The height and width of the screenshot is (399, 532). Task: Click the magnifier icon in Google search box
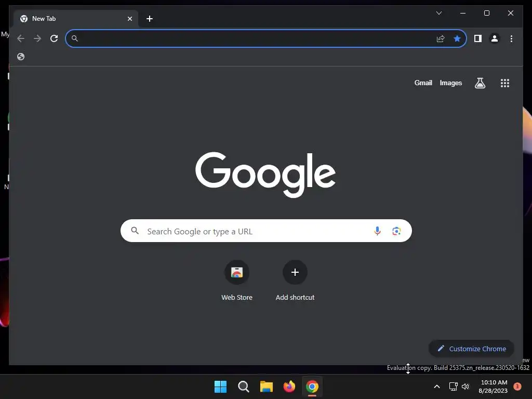tap(135, 231)
